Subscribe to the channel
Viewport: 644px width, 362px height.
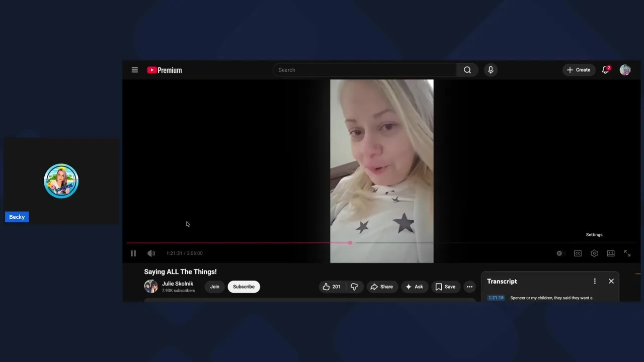pos(244,287)
